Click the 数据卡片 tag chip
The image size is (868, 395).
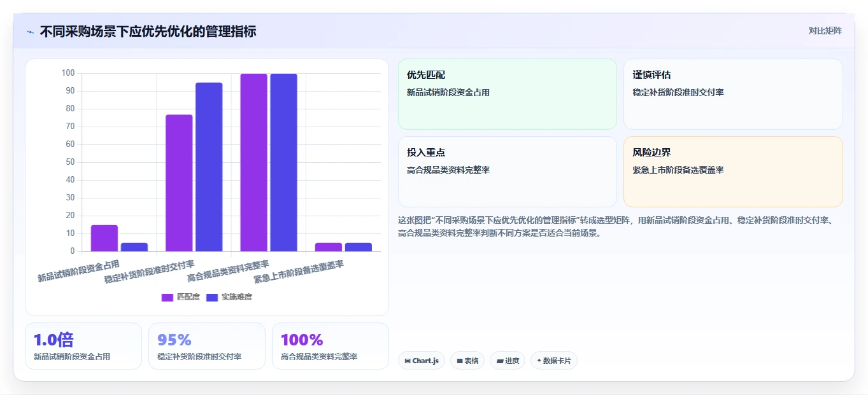coord(554,361)
